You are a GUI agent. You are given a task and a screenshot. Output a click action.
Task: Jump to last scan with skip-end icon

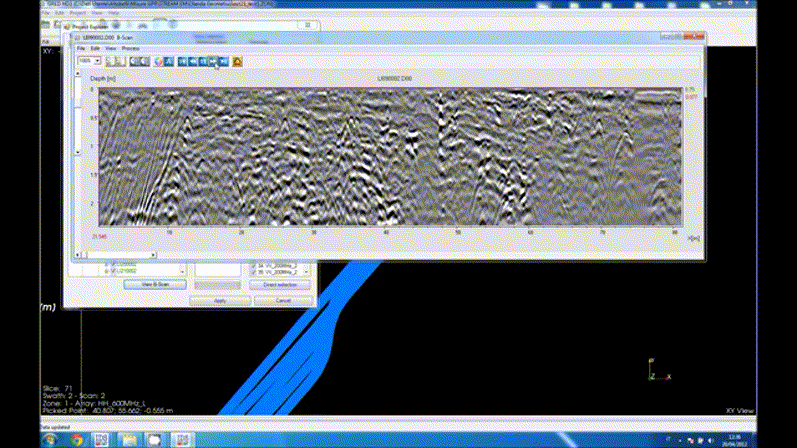(224, 62)
